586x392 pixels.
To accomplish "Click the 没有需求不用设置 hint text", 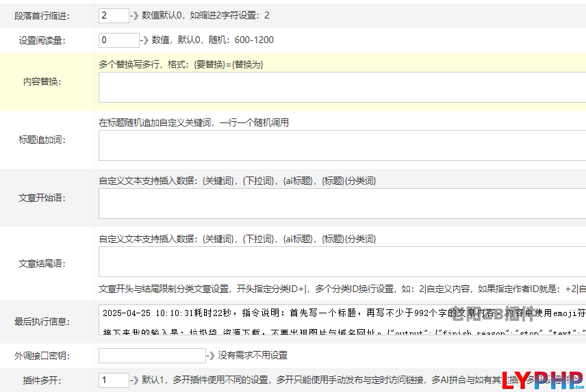I will pos(253,356).
